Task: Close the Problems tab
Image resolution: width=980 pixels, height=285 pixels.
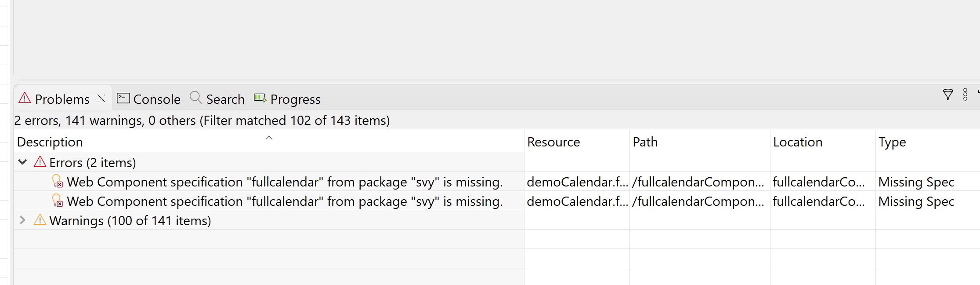Action: 101,98
